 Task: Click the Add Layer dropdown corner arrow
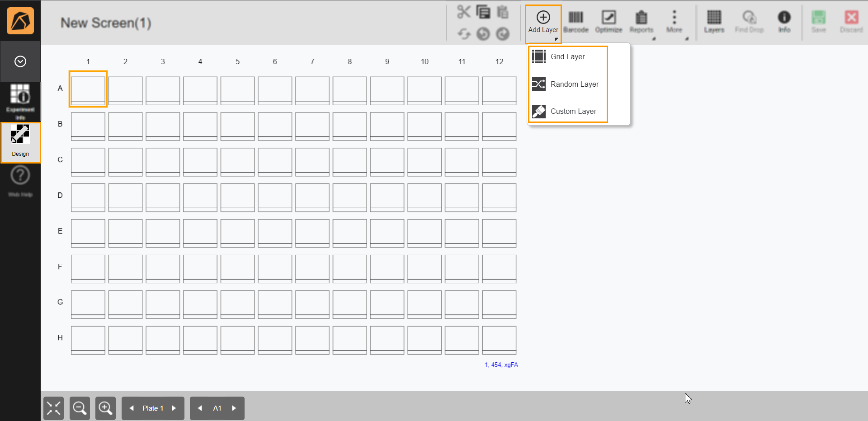556,39
